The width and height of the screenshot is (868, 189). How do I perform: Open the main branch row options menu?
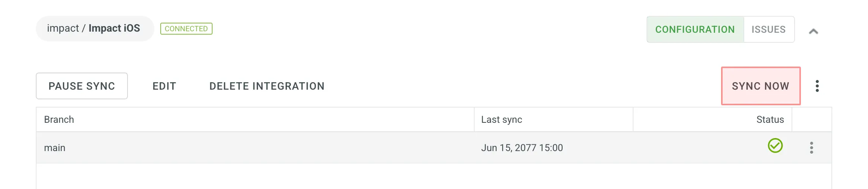coord(811,148)
